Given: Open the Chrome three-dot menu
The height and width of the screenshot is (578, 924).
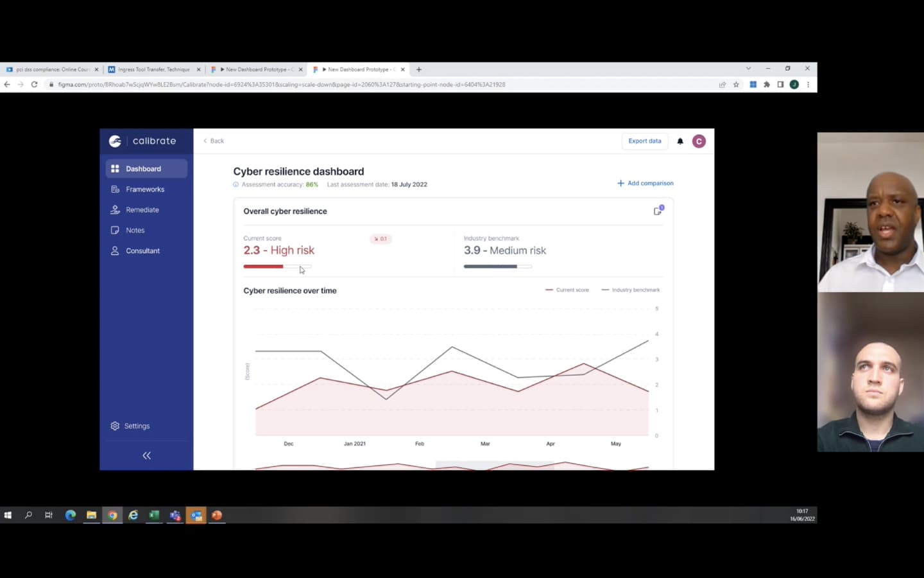Looking at the screenshot, I should tap(808, 84).
